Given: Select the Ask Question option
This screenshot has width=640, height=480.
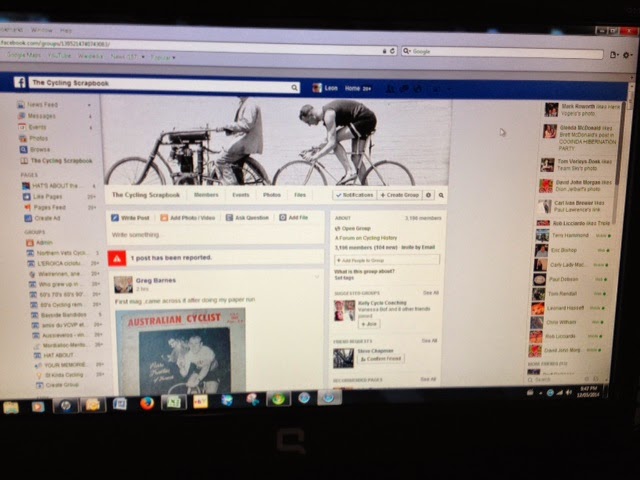Looking at the screenshot, I should click(x=247, y=218).
